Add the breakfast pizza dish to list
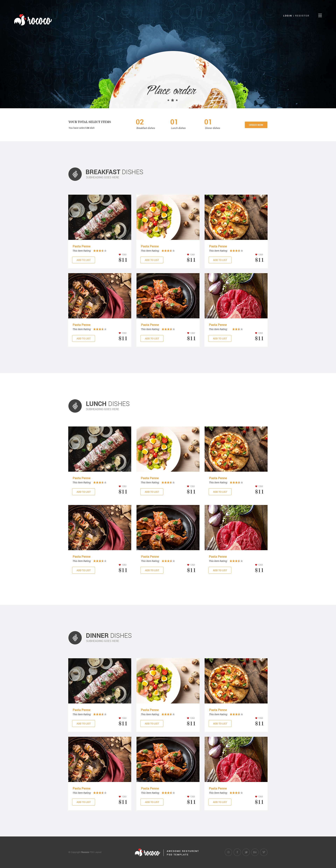The height and width of the screenshot is (868, 336). pos(220,260)
